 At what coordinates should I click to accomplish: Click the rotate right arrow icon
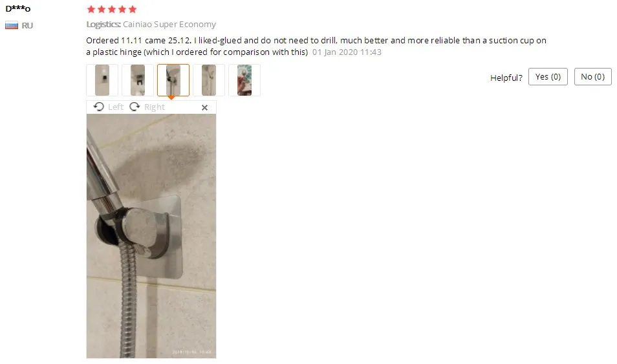point(135,107)
